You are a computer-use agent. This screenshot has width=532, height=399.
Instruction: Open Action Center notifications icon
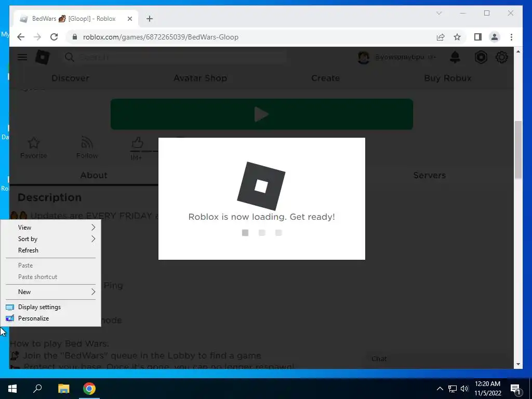515,389
